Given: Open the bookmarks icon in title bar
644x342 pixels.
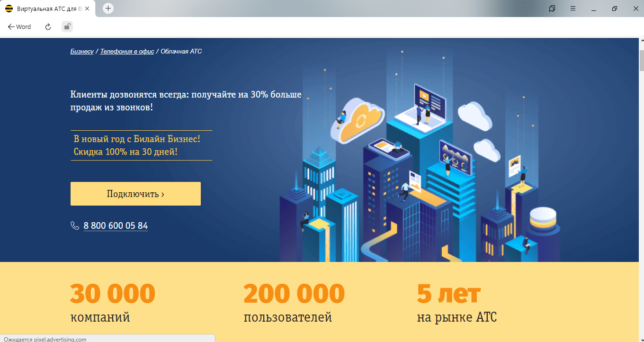Looking at the screenshot, I should coord(552,9).
